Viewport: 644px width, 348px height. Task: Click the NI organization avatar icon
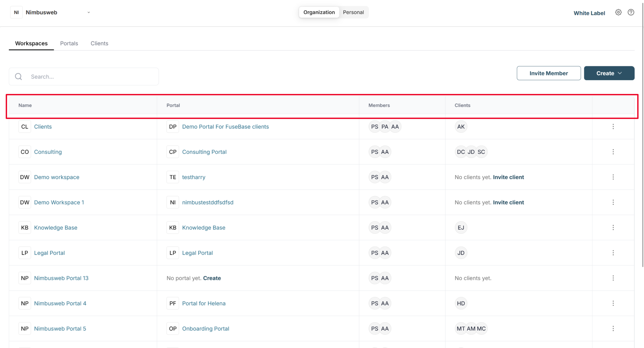pyautogui.click(x=16, y=12)
